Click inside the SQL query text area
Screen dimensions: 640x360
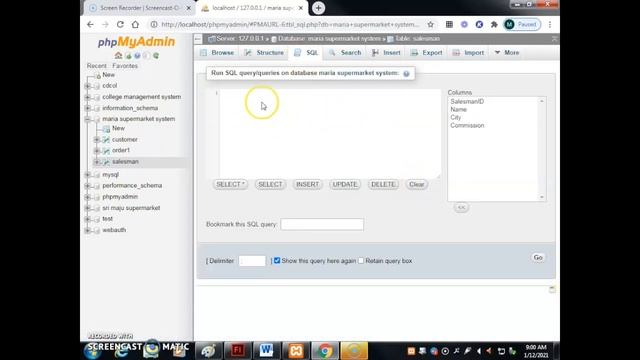330,133
